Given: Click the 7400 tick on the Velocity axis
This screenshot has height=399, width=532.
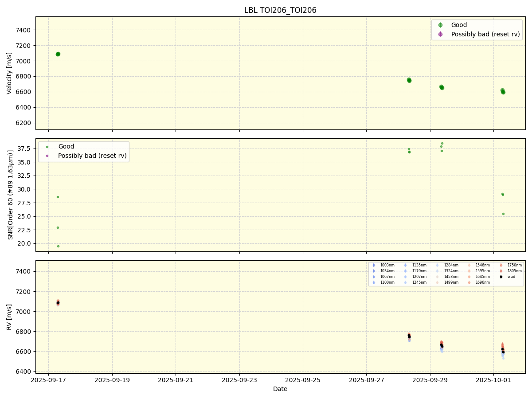Looking at the screenshot, I should 23,30.
